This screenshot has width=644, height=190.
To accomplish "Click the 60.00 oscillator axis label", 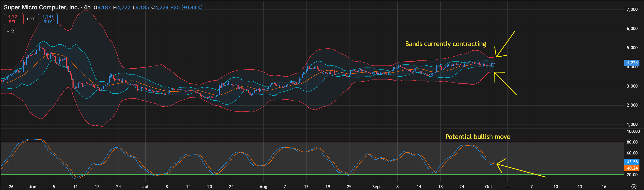I will point(632,153).
